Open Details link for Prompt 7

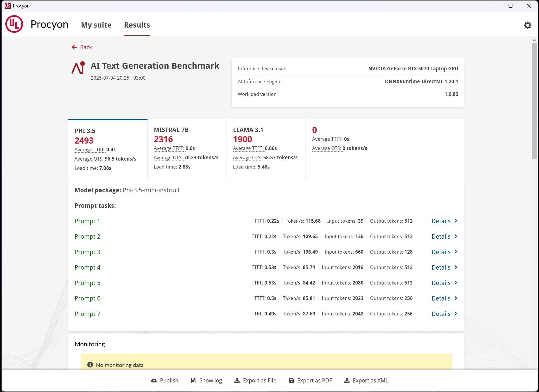pyautogui.click(x=441, y=314)
